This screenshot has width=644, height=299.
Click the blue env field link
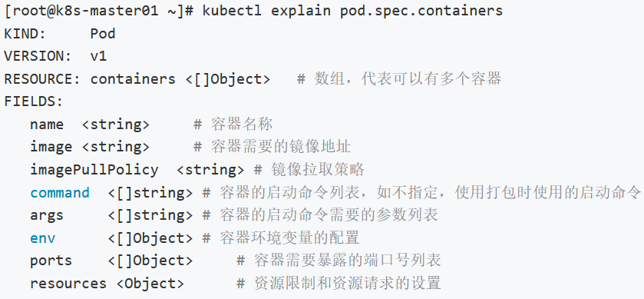pyautogui.click(x=43, y=238)
